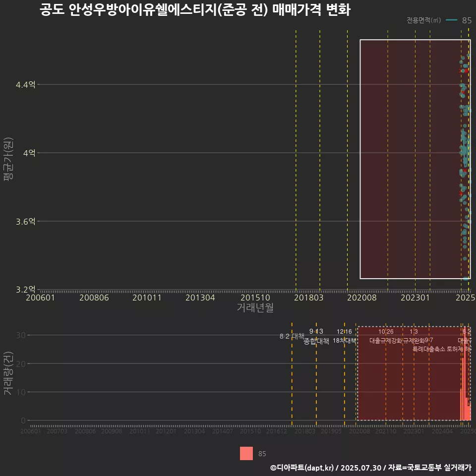
Task: Click the 10 label on the volume axis
Action: point(21,392)
